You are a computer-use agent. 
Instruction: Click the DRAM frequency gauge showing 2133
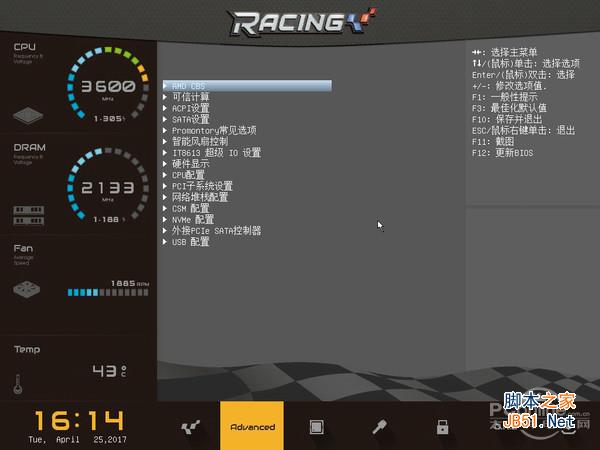coord(108,184)
